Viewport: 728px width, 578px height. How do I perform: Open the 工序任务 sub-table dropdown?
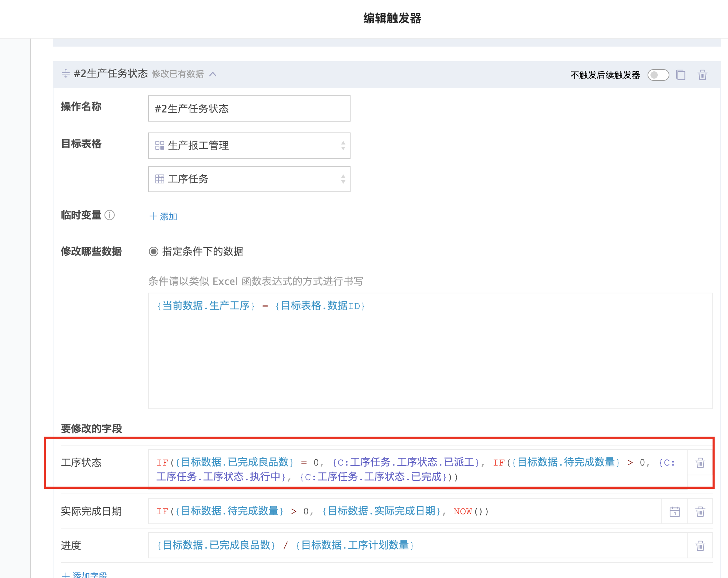pos(249,179)
